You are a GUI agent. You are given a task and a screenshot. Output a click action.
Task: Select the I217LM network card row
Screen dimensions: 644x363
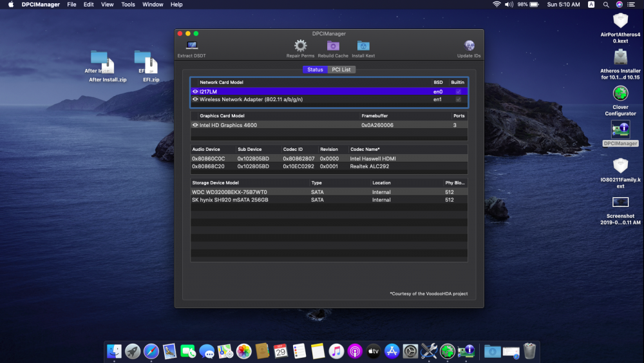pyautogui.click(x=329, y=92)
